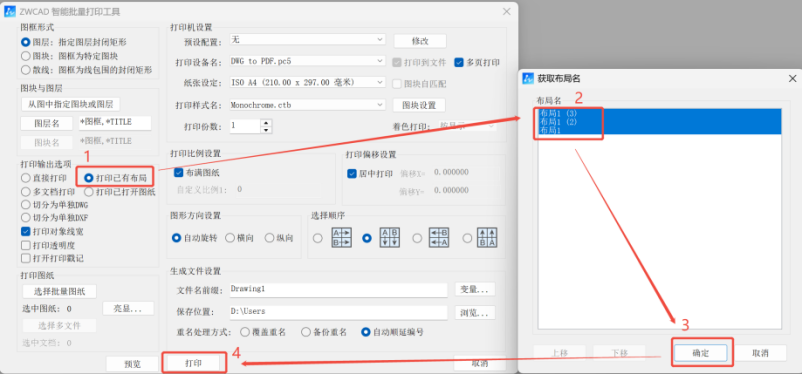Click 修改 button next to preset config
The image size is (802, 374).
click(x=420, y=41)
